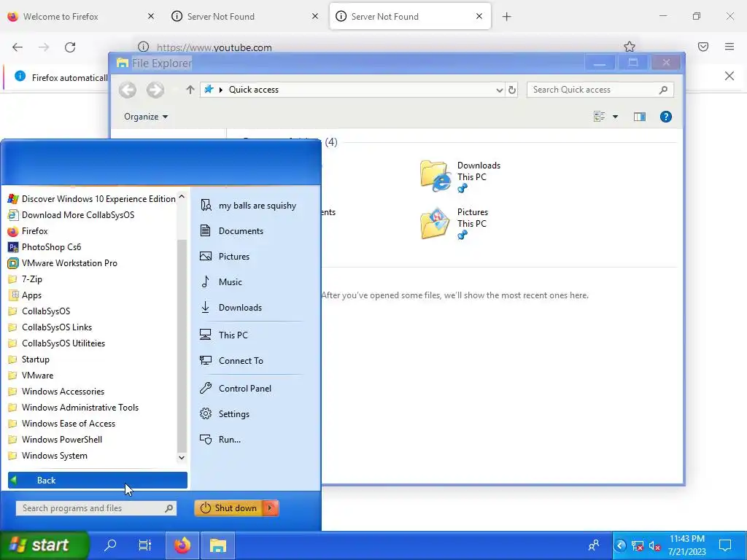Expand the VMware folder in the programs list

click(31, 376)
